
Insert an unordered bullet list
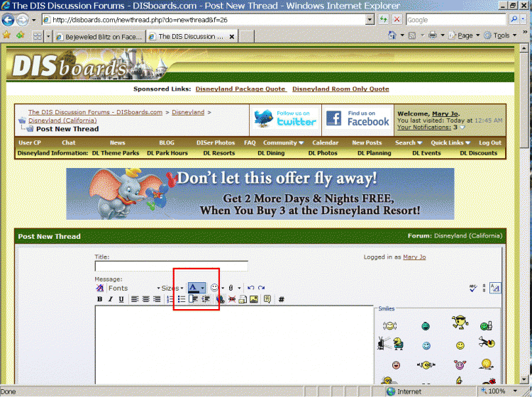coord(182,299)
